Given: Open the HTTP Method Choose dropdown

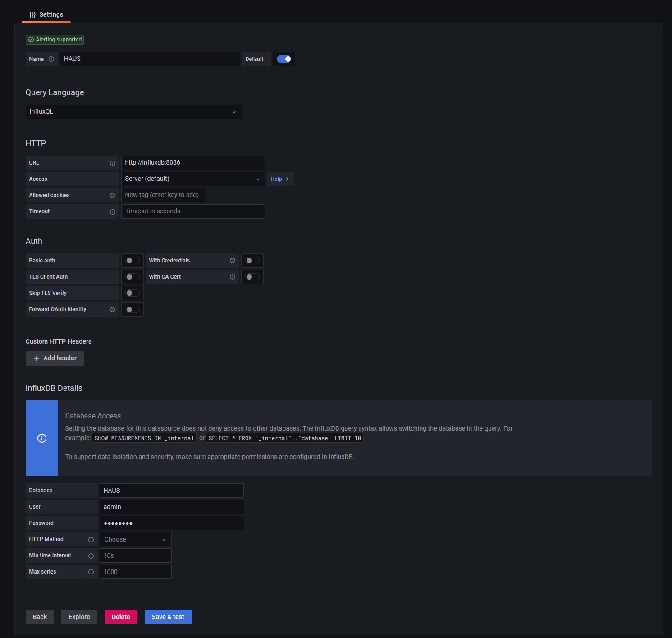Looking at the screenshot, I should (135, 539).
